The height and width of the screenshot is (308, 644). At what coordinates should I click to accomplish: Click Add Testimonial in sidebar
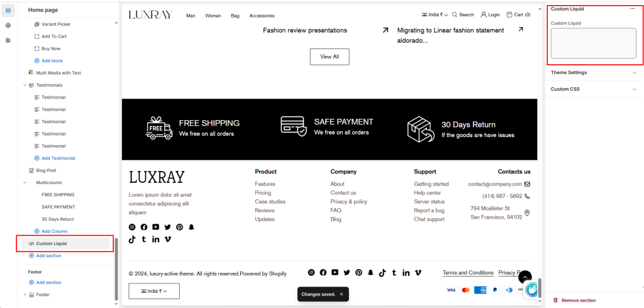point(55,158)
